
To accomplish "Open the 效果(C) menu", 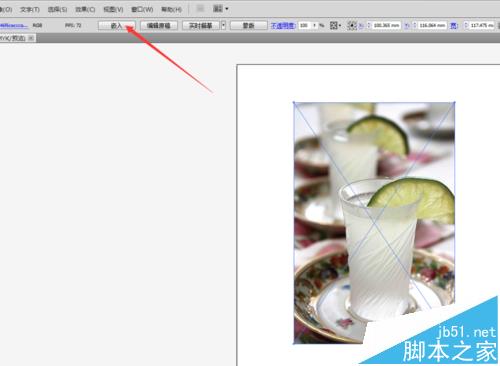I will coord(85,9).
